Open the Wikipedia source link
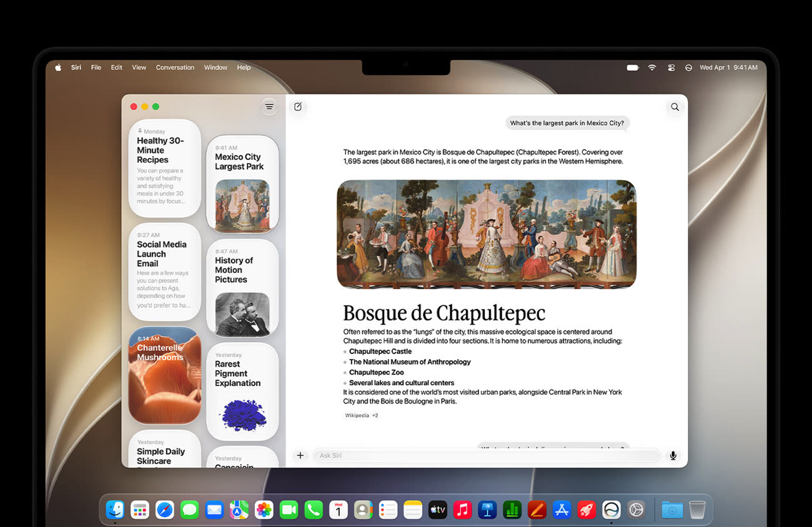Screen dimensions: 812x527 tap(357, 415)
